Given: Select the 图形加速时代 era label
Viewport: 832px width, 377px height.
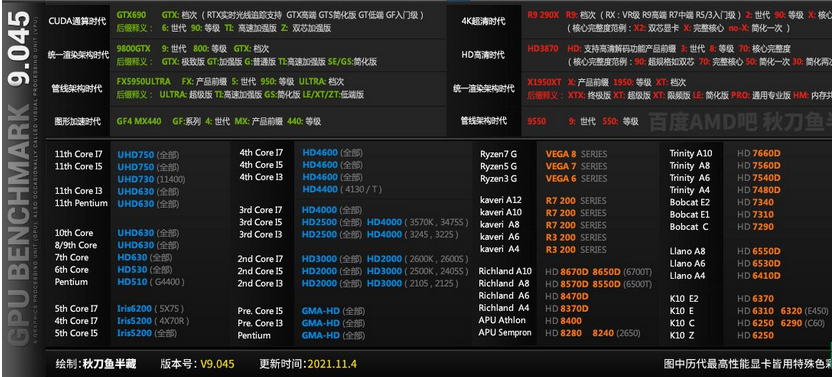Looking at the screenshot, I should point(77,121).
